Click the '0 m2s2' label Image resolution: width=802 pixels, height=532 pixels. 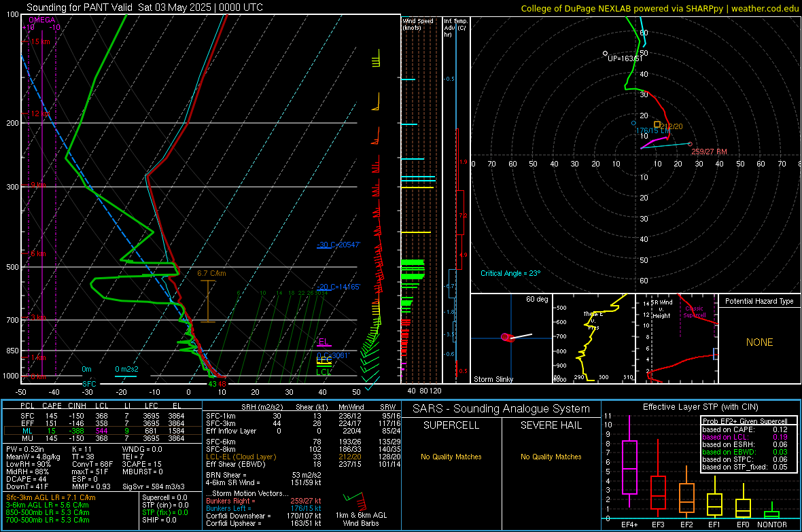click(126, 369)
